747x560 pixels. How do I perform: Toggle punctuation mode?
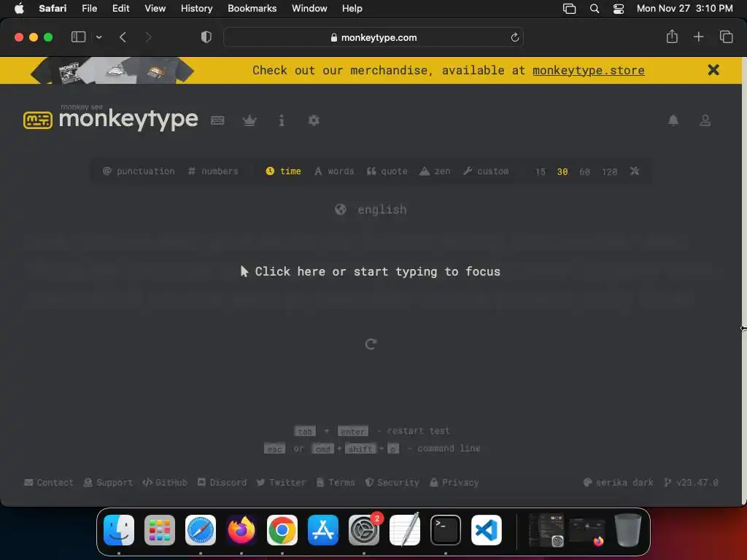pyautogui.click(x=139, y=171)
